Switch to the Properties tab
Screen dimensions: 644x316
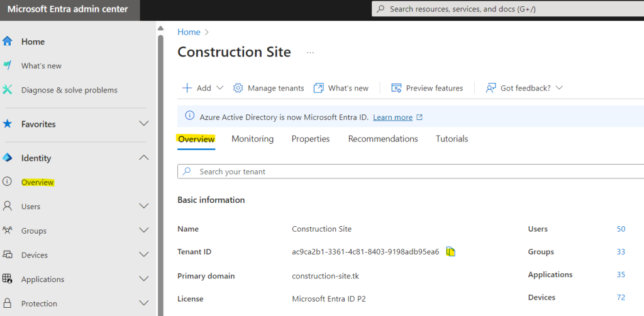coord(311,139)
